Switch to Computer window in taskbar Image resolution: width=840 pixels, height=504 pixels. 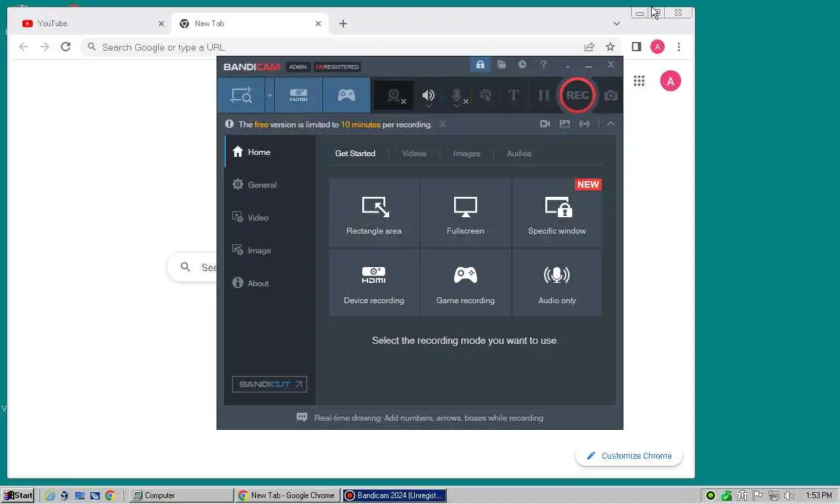[181, 495]
